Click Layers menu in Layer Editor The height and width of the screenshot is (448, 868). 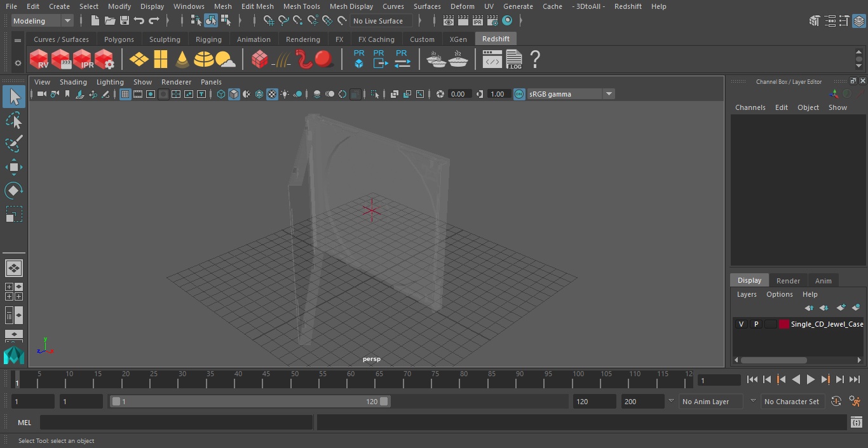coord(747,294)
